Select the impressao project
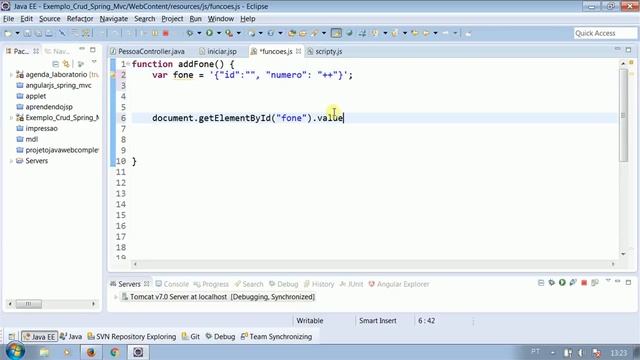Image resolution: width=640 pixels, height=360 pixels. 37,128
